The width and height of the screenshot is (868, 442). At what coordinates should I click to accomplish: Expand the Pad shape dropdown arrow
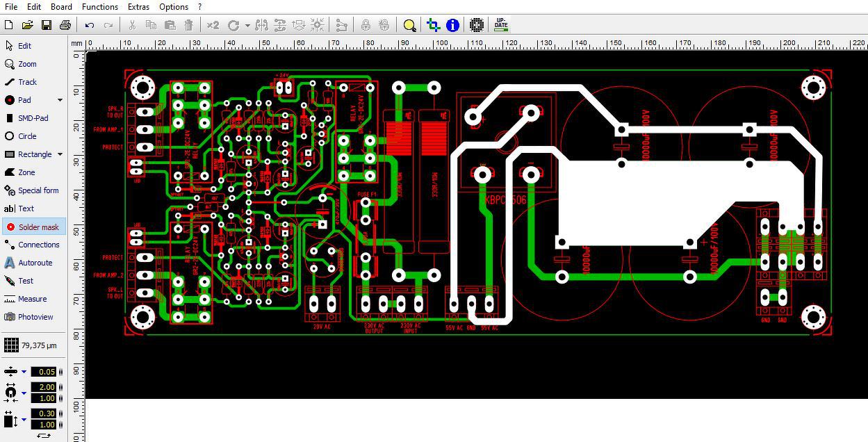point(60,100)
